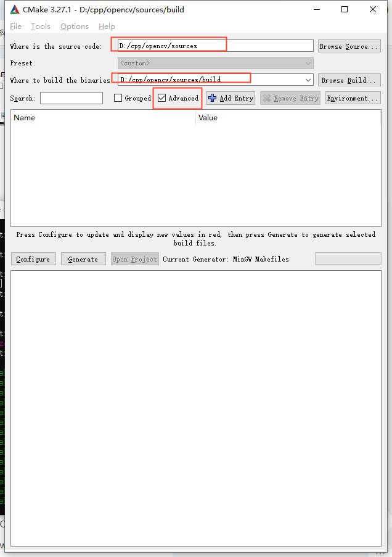Click the source code path field
The height and width of the screenshot is (557, 392).
pyautogui.click(x=216, y=46)
